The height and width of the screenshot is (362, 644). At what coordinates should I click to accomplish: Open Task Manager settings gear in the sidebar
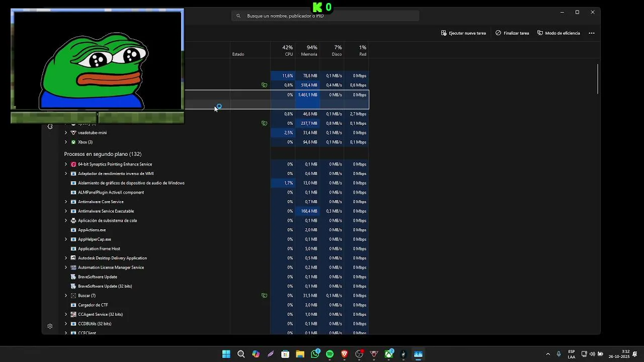click(x=50, y=326)
